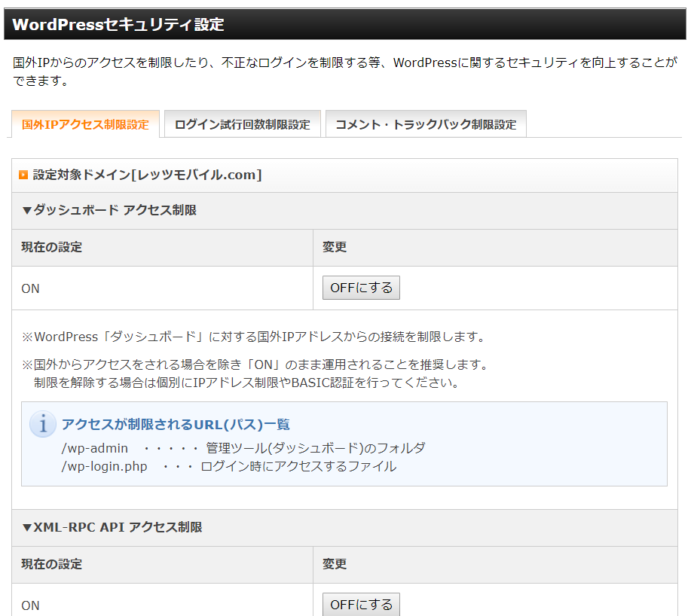
Task: Click 現在の設定 header in dashboard table
Action: (51, 247)
